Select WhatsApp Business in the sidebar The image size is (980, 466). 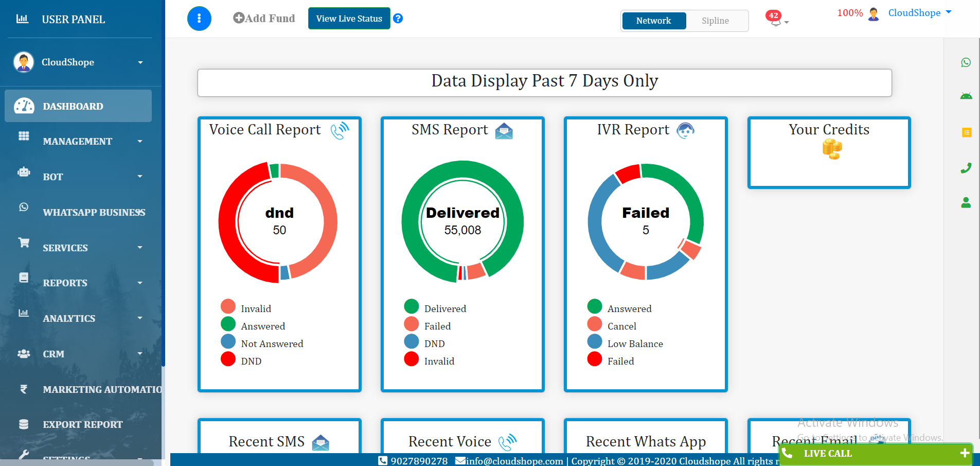[94, 212]
